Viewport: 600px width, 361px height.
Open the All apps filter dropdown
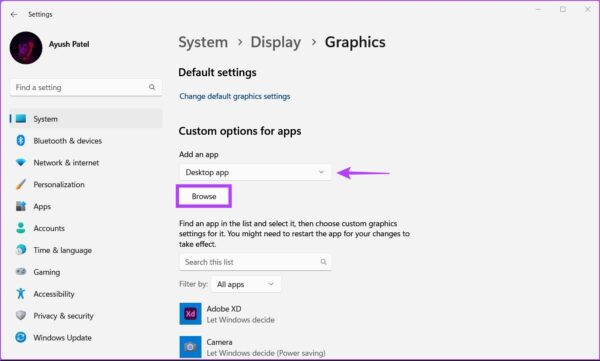click(x=246, y=284)
